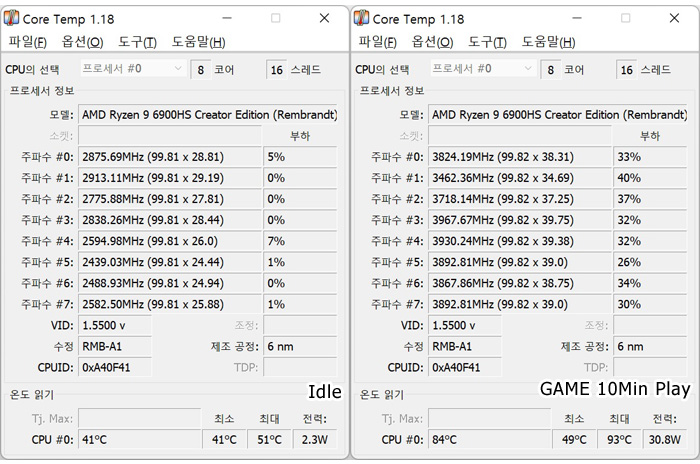Click 26% load value in right window
Image resolution: width=700 pixels, height=464 pixels.
[x=650, y=262]
